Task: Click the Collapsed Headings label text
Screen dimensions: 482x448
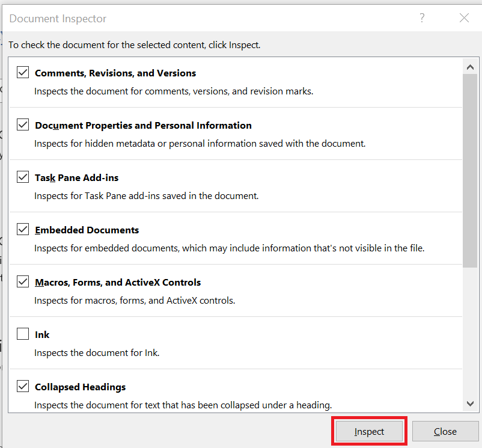Action: (80, 387)
